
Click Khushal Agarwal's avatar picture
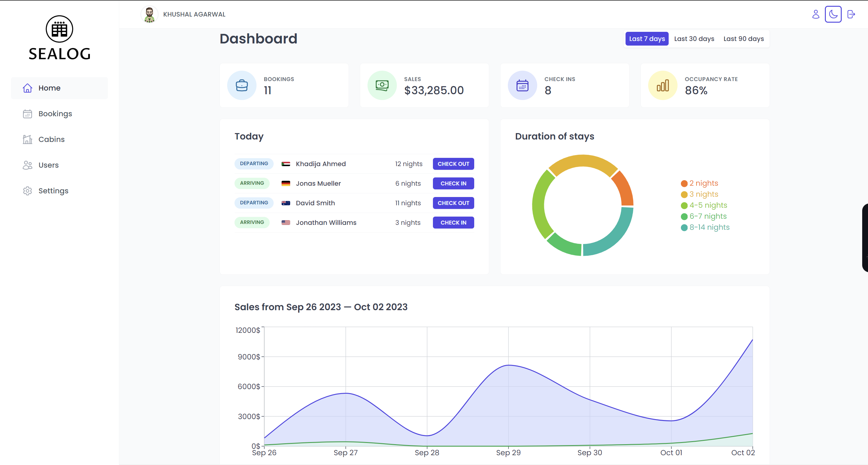149,14
